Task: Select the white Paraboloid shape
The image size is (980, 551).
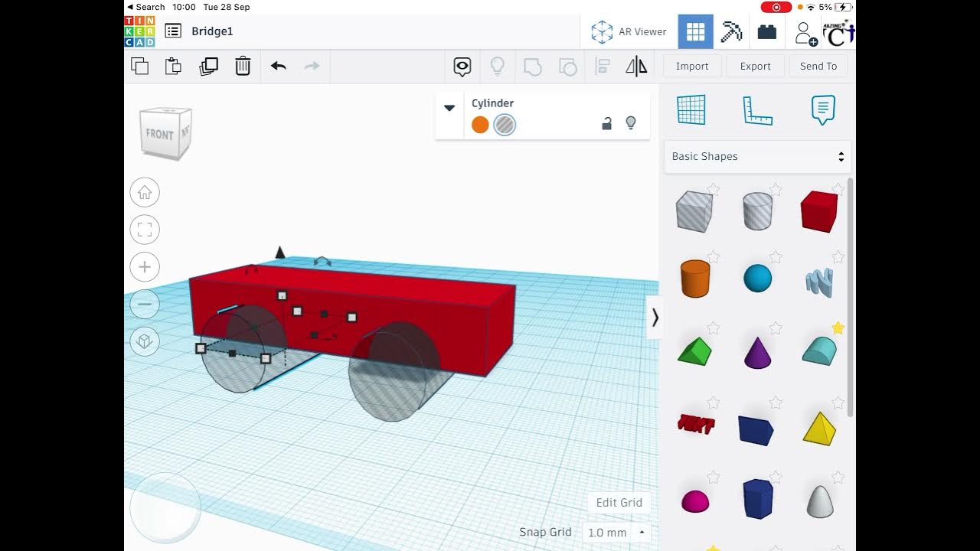Action: 819,501
